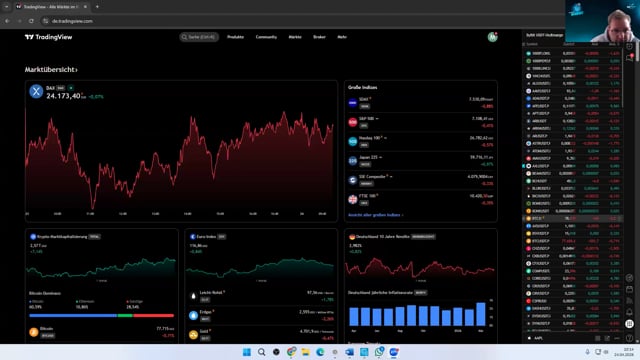Go back with the browser back arrow
This screenshot has width=640, height=360.
tap(7, 21)
